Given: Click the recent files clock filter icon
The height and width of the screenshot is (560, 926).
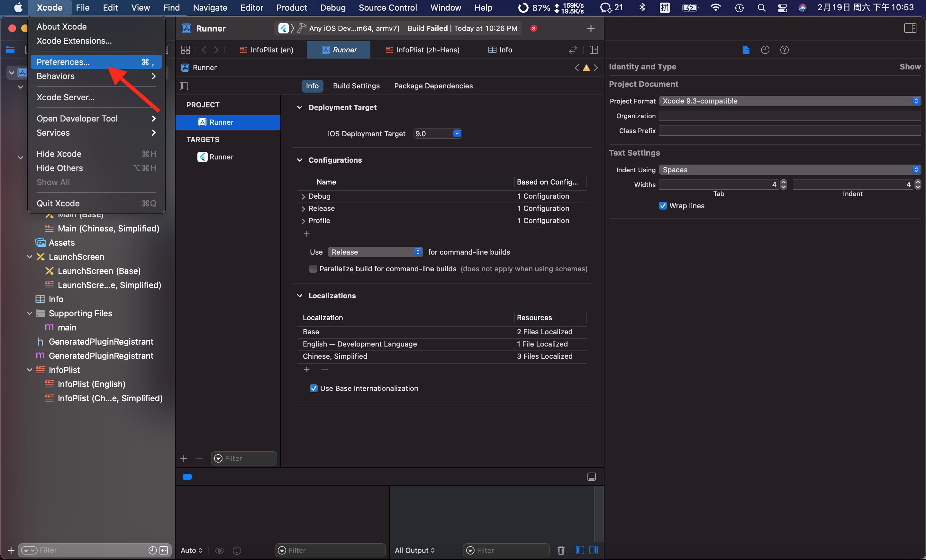Looking at the screenshot, I should click(152, 550).
